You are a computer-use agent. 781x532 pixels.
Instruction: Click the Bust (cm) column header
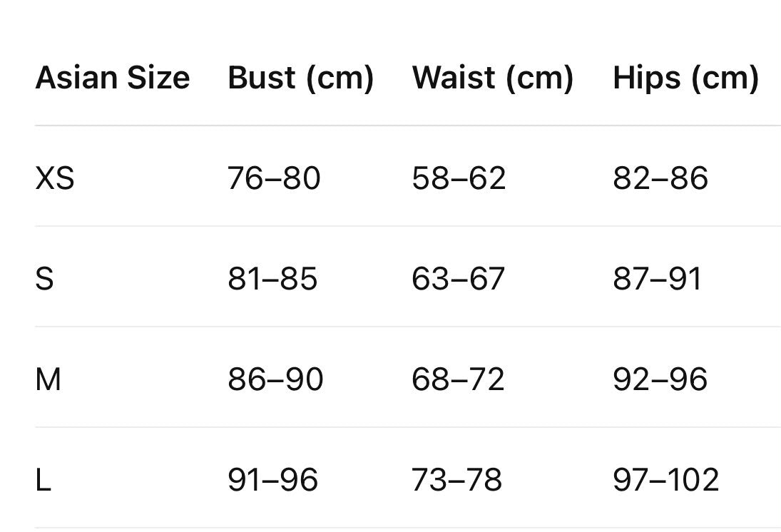point(300,78)
